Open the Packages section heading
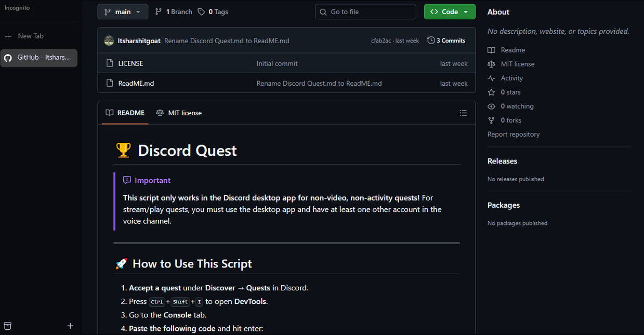Screen dimensions: 644x335 point(504,205)
